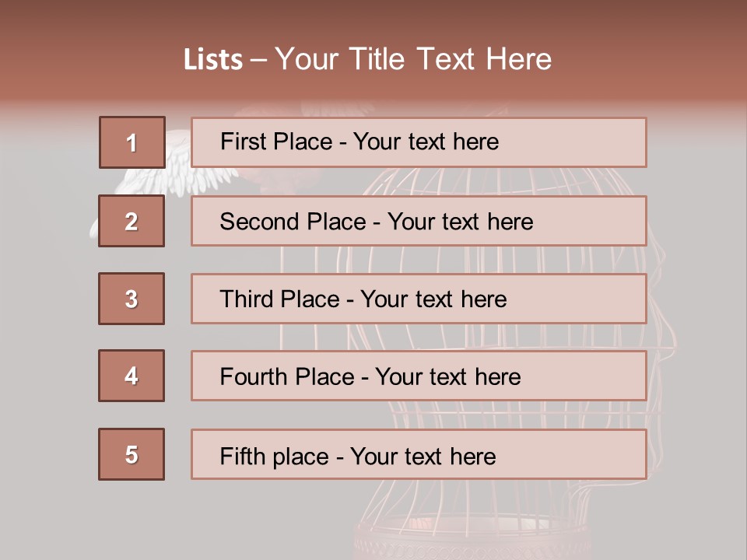
Task: Click the bold word Lists in title
Action: click(x=213, y=60)
